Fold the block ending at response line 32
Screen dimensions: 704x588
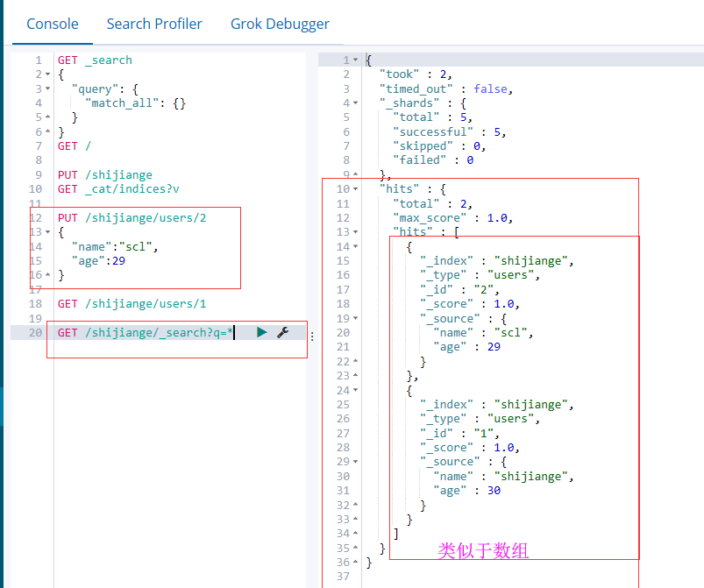coord(356,505)
